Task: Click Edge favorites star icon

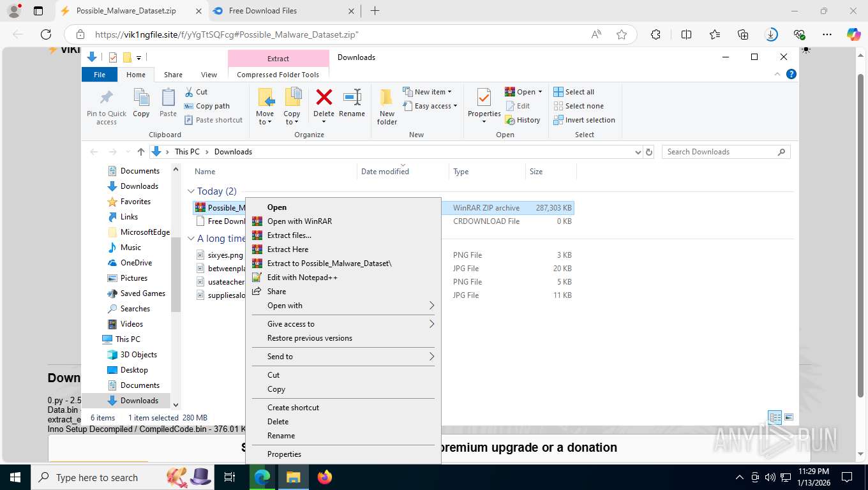Action: pos(622,34)
